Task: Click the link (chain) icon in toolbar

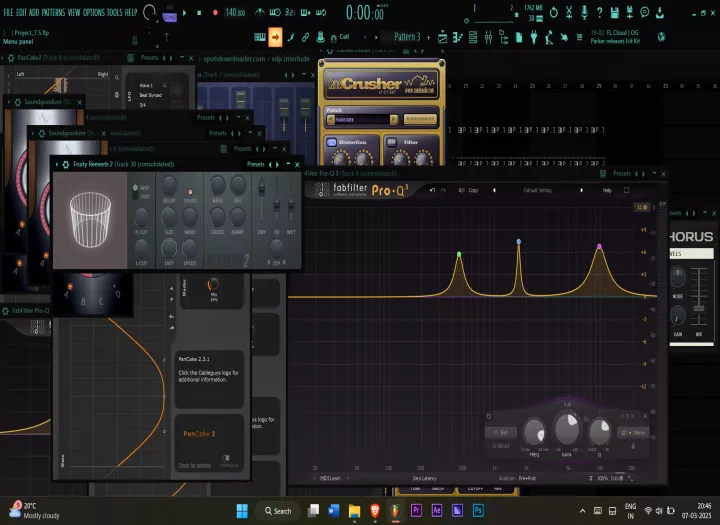Action: [305, 38]
